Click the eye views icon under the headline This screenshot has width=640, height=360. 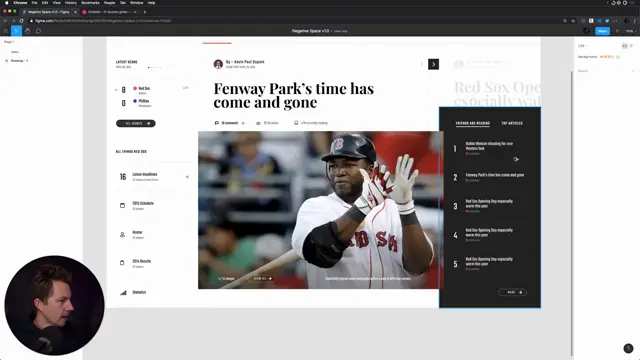258,123
